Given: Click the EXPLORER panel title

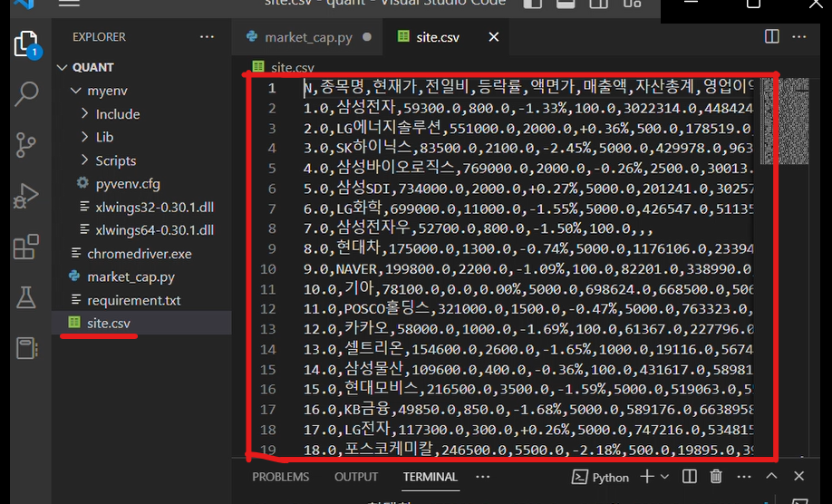Looking at the screenshot, I should coord(99,37).
